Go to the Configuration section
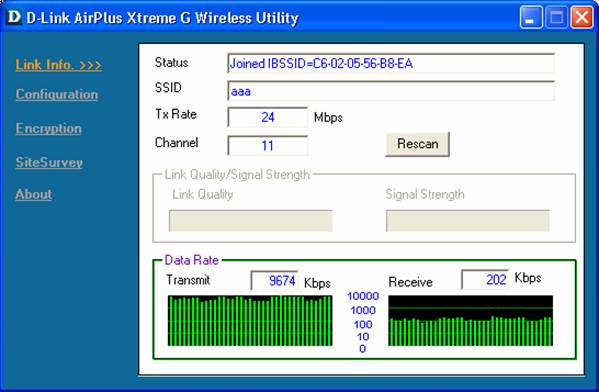This screenshot has width=599, height=392. (x=57, y=94)
